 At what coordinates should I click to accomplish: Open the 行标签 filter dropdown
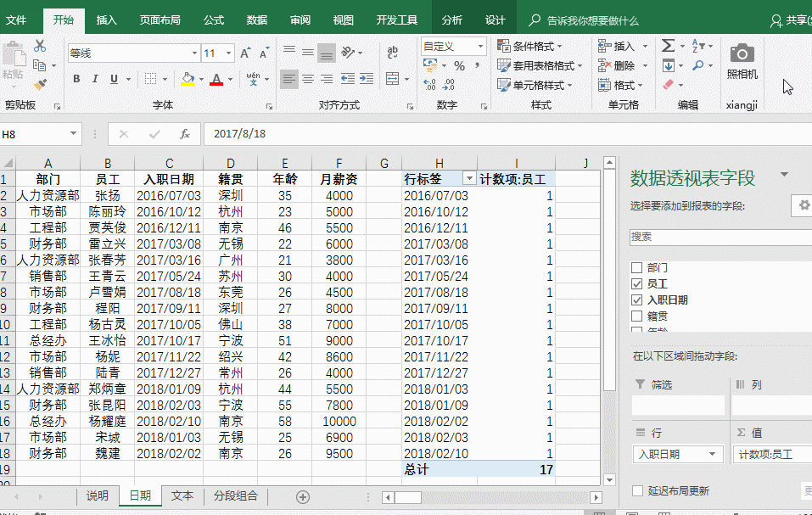click(x=468, y=179)
